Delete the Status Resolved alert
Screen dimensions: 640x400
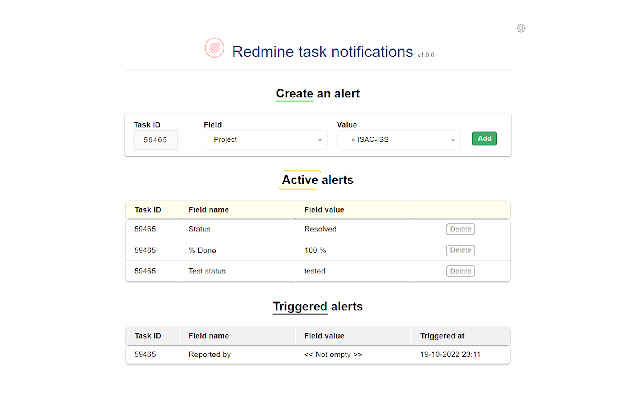[460, 229]
